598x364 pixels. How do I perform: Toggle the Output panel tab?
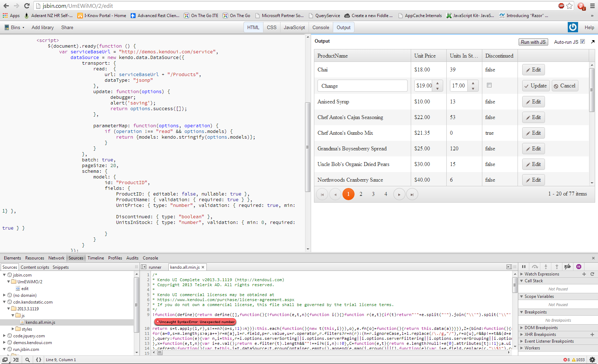(x=343, y=27)
